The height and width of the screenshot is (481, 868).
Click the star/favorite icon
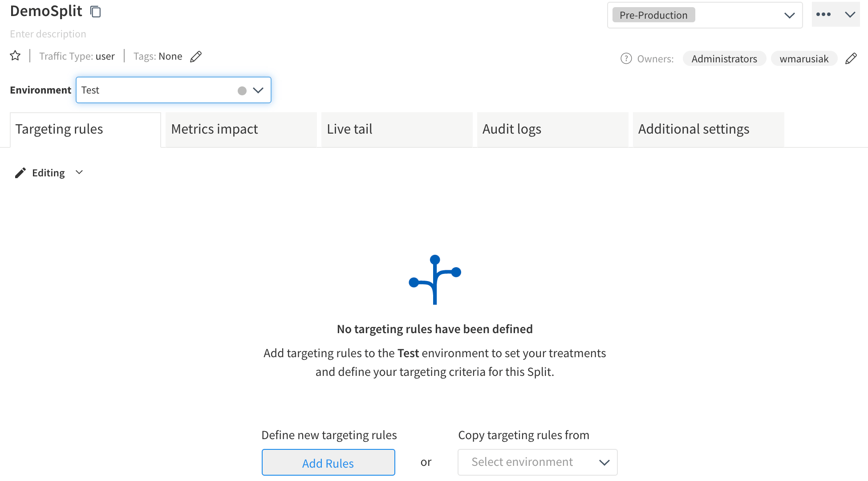pyautogui.click(x=16, y=55)
